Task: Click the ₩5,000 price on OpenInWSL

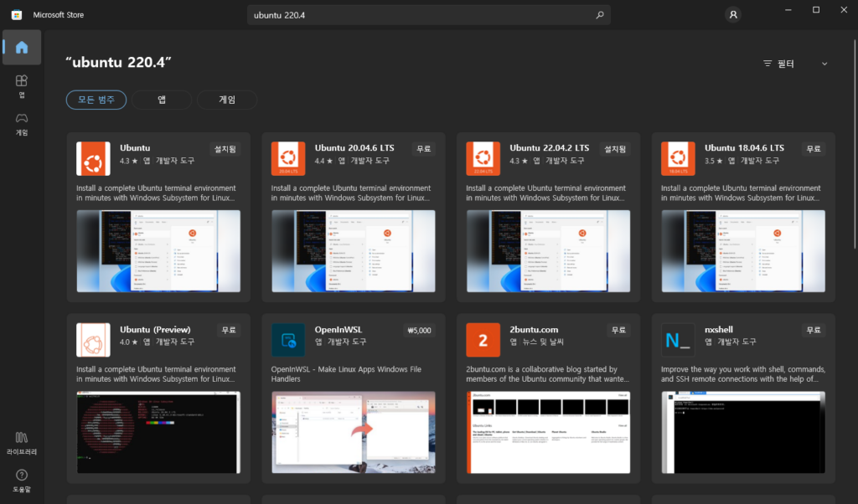Action: click(x=419, y=330)
